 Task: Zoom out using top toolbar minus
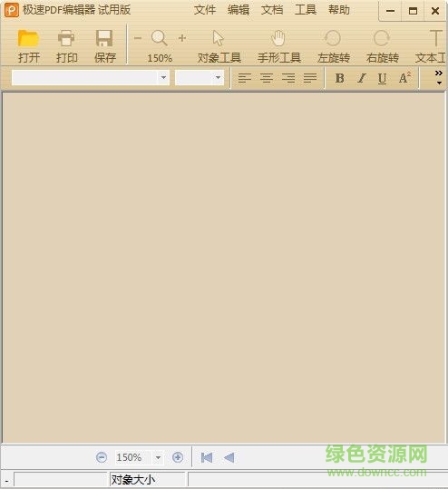138,38
